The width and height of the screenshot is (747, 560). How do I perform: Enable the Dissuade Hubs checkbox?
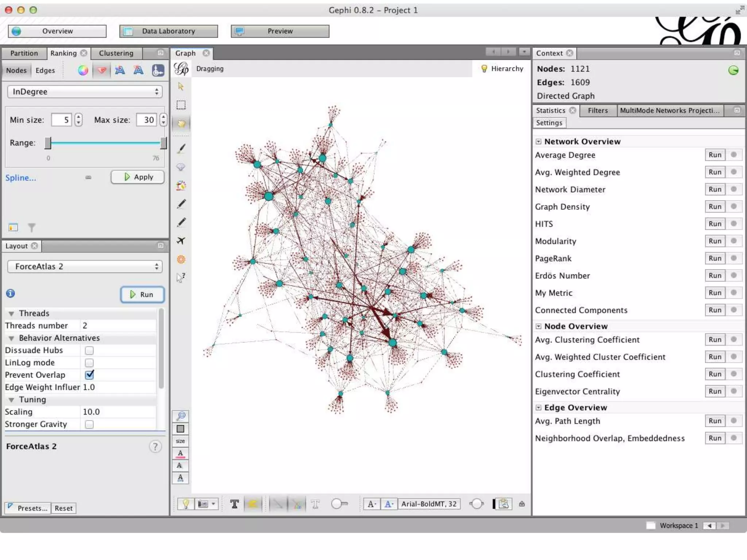pyautogui.click(x=89, y=350)
